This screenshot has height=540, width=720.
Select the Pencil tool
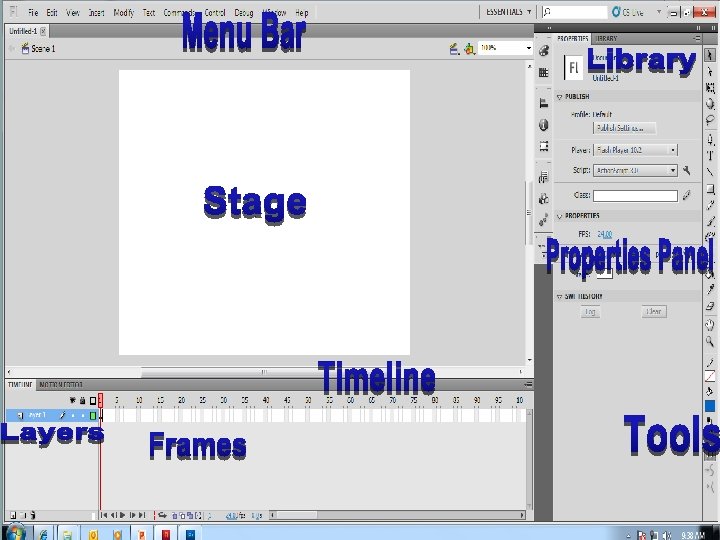coord(710,205)
